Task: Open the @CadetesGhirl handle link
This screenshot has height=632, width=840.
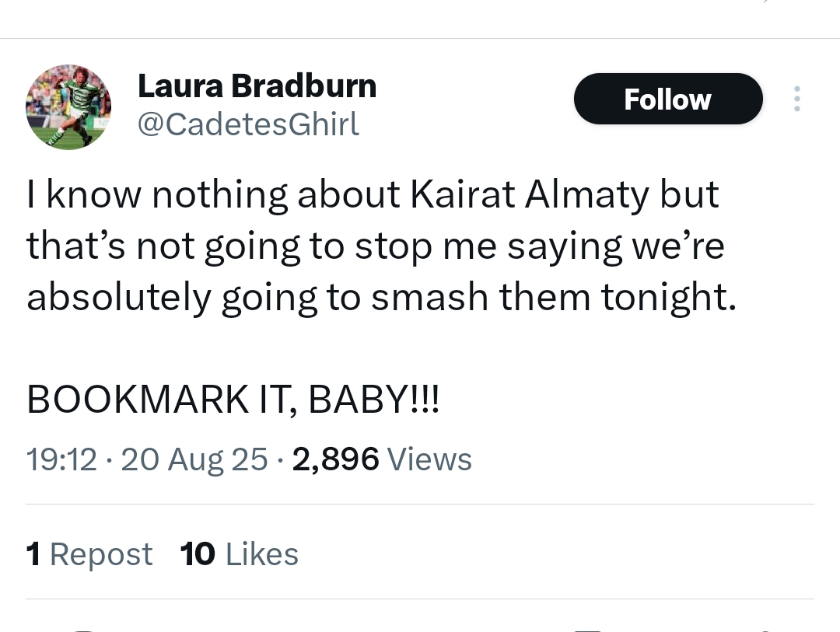Action: 249,124
